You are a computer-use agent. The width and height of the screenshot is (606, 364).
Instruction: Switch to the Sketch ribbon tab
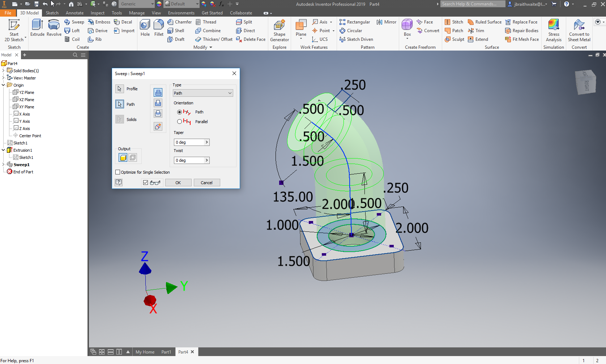[52, 13]
